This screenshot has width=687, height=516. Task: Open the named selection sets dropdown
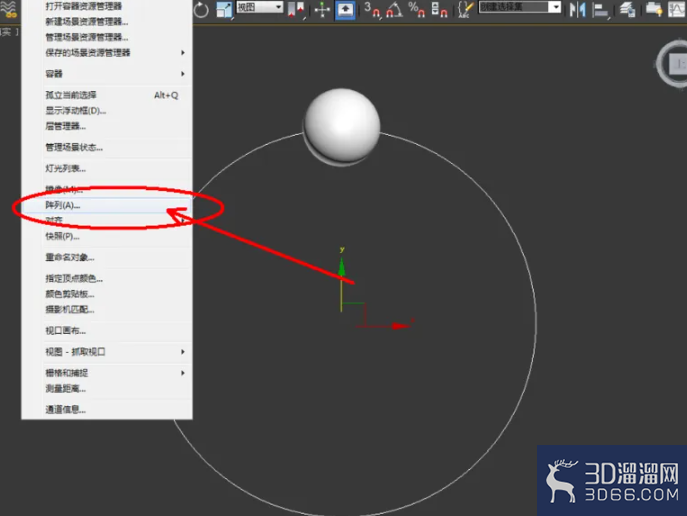click(520, 7)
